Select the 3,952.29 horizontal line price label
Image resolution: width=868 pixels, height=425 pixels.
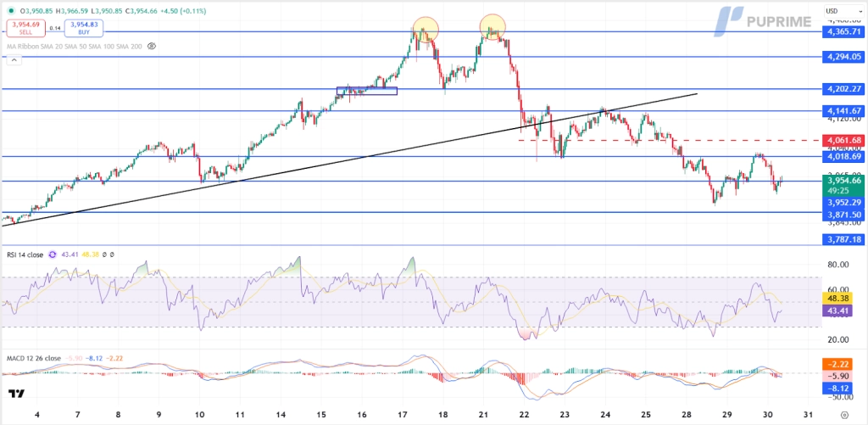[x=842, y=202]
